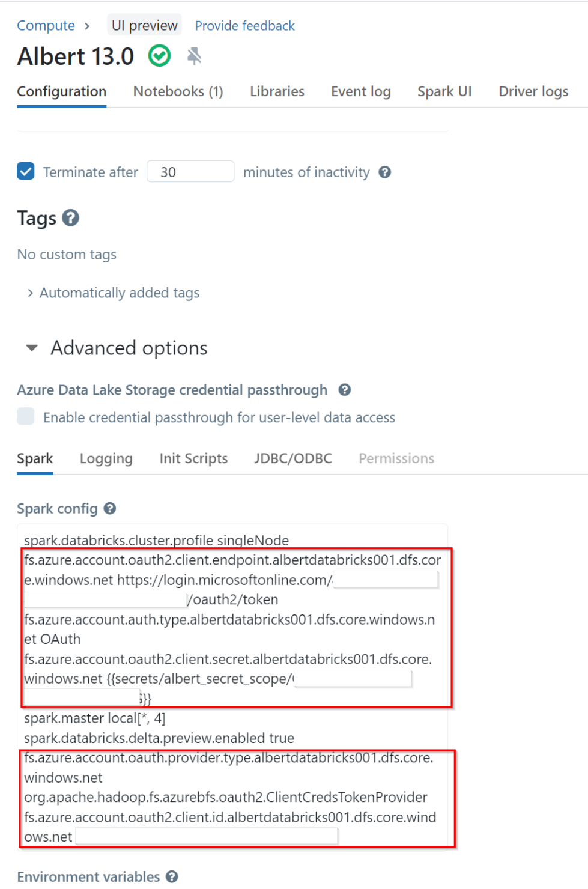This screenshot has height=889, width=588.
Task: Open the Provide feedback link
Action: [244, 25]
